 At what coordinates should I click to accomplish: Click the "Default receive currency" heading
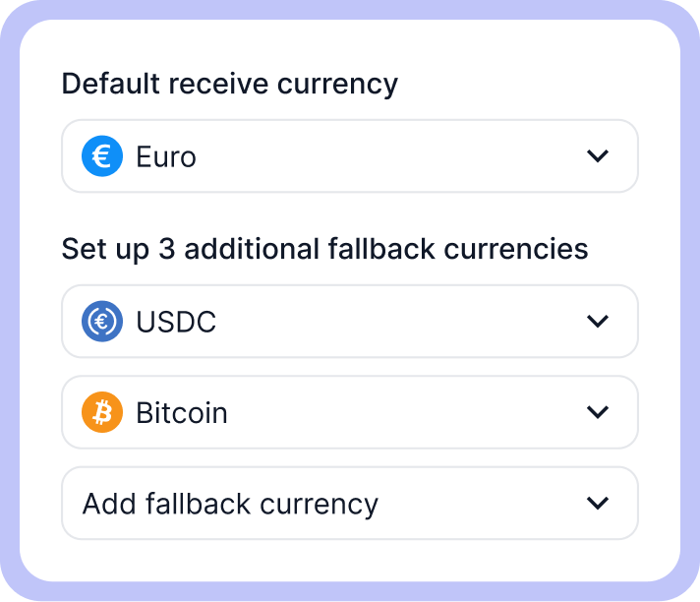pos(229,85)
